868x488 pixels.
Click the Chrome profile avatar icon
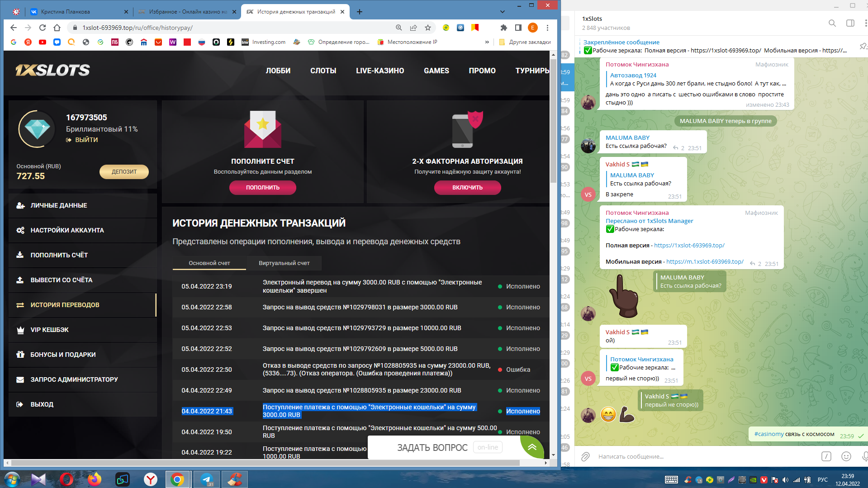[x=533, y=28]
